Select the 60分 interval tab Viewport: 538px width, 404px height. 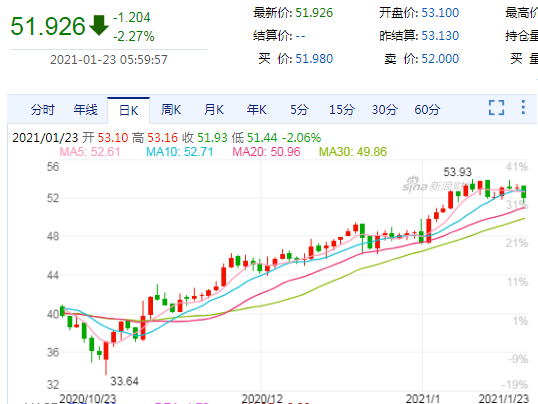pyautogui.click(x=427, y=110)
